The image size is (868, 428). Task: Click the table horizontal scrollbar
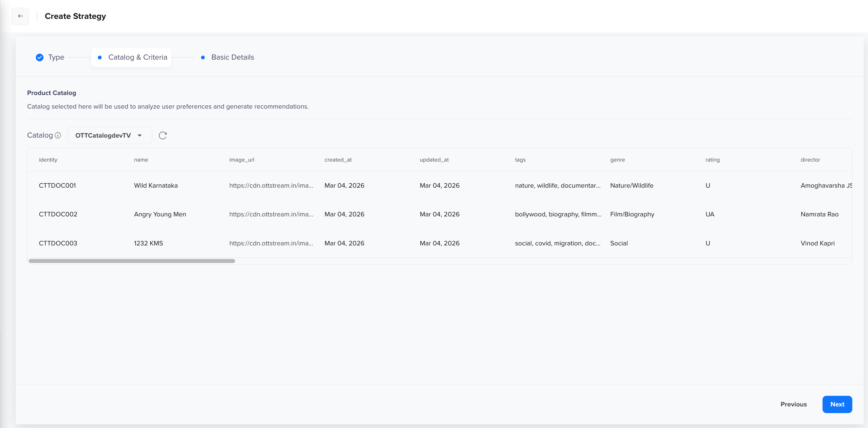point(132,261)
